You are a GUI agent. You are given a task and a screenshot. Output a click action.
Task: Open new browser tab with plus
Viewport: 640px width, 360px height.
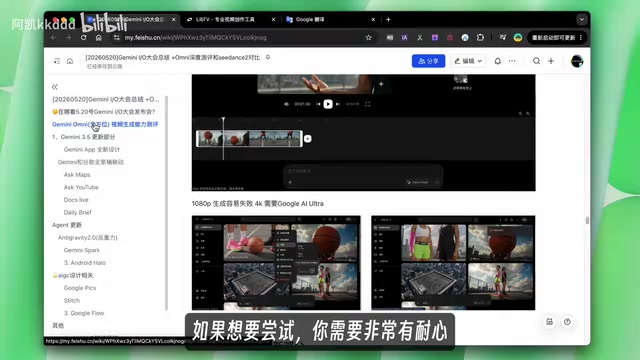click(388, 19)
